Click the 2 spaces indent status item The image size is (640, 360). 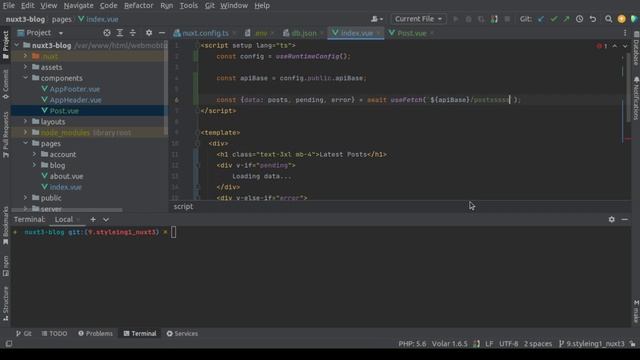pos(538,344)
